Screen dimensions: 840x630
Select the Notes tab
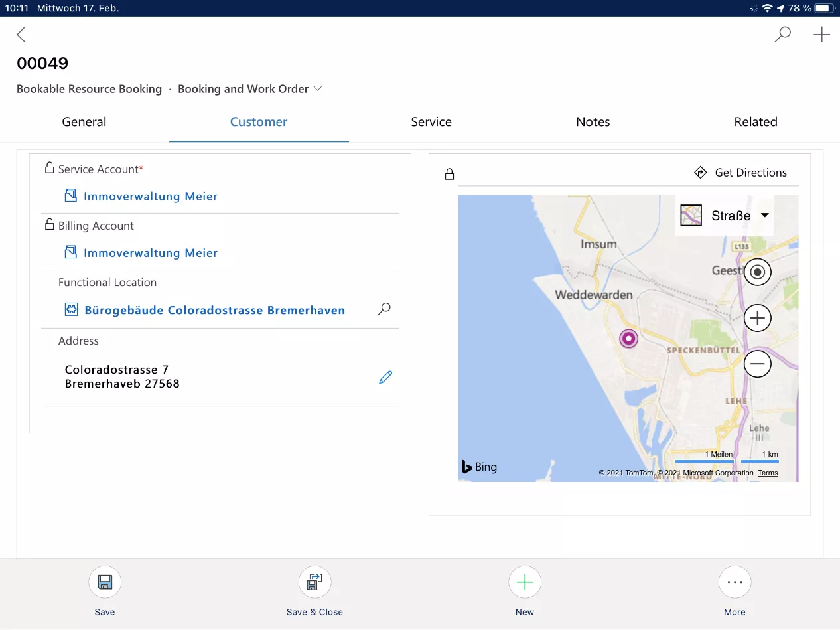click(593, 122)
